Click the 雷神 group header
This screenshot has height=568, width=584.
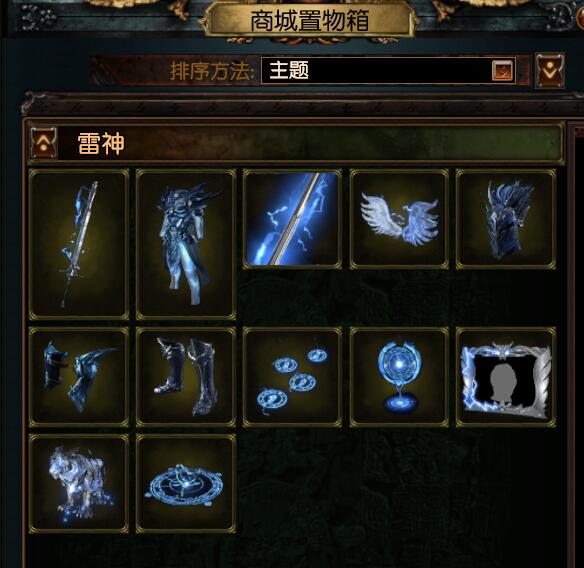(296, 143)
